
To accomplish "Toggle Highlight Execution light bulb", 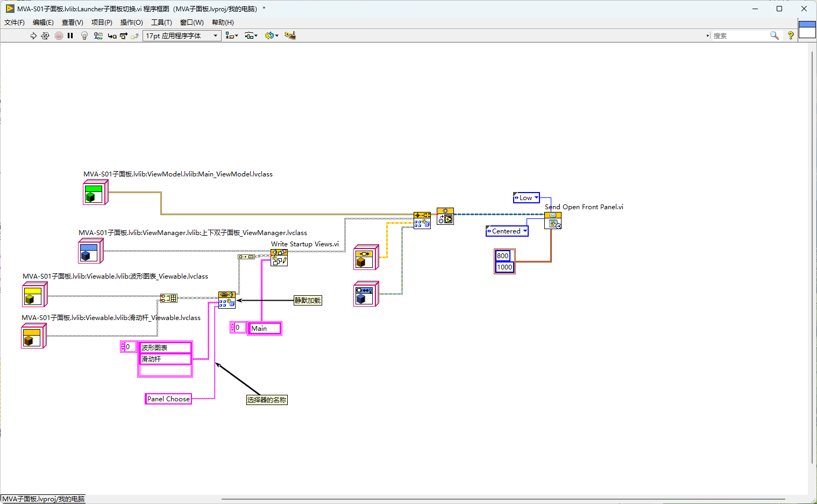I will (84, 36).
